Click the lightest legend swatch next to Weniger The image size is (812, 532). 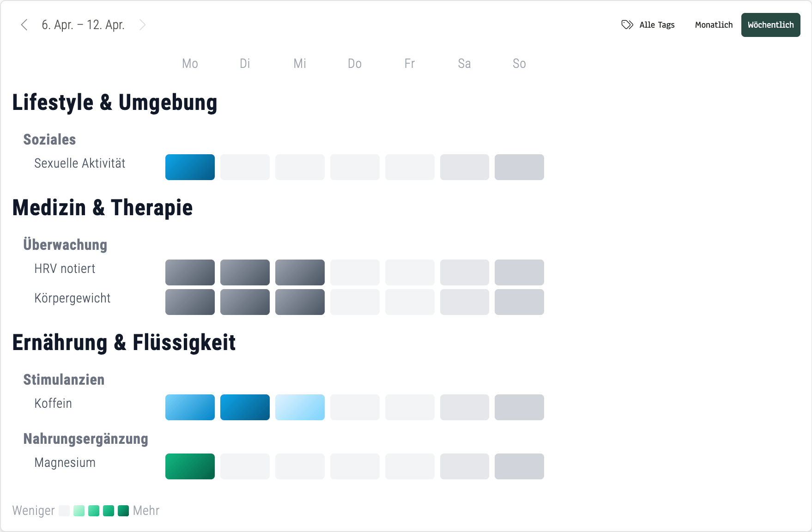pyautogui.click(x=64, y=510)
